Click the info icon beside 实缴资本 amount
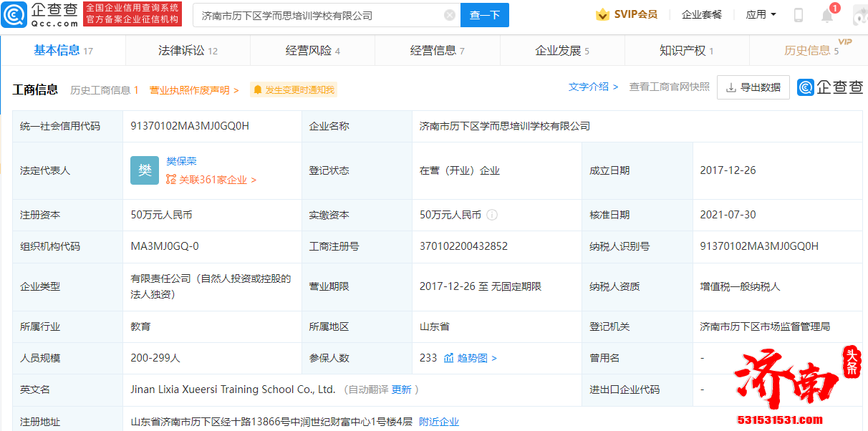The height and width of the screenshot is (431, 868). coord(492,215)
